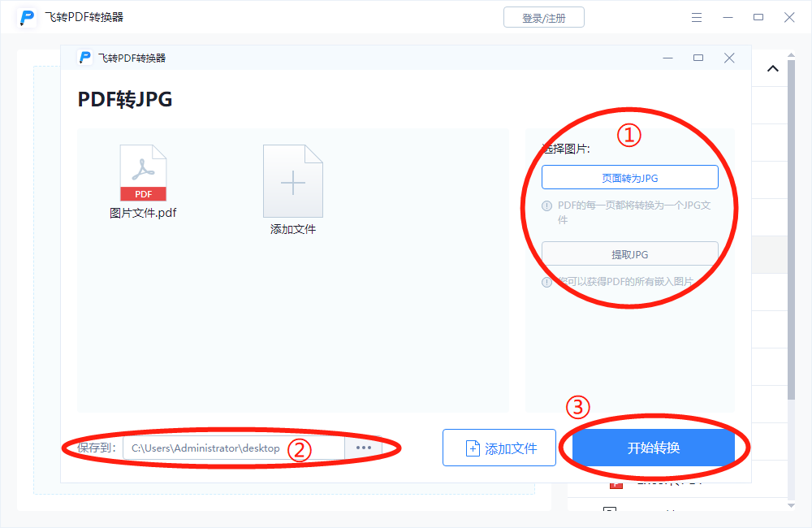
Task: Maximize the main 飞转PDF转换器 window
Action: click(758, 18)
